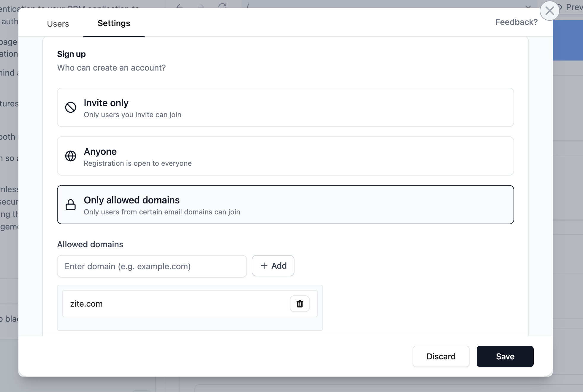The width and height of the screenshot is (583, 392).
Task: Switch to the Users tab
Action: click(x=58, y=24)
